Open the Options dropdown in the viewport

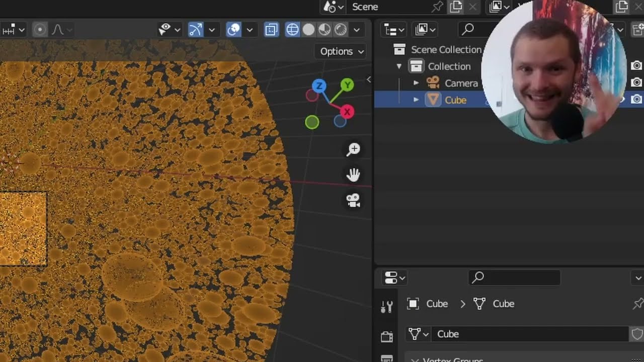(342, 51)
